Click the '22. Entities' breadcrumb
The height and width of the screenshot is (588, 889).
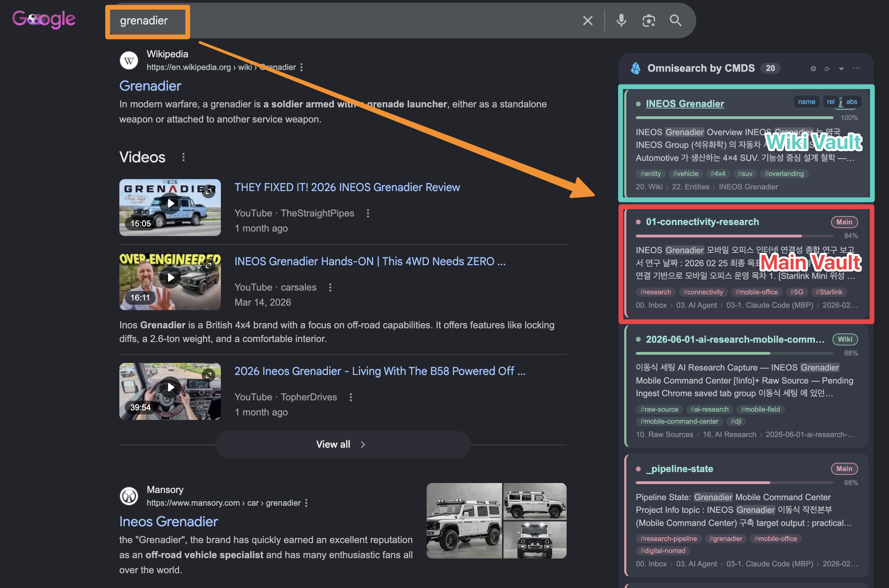[x=690, y=187]
